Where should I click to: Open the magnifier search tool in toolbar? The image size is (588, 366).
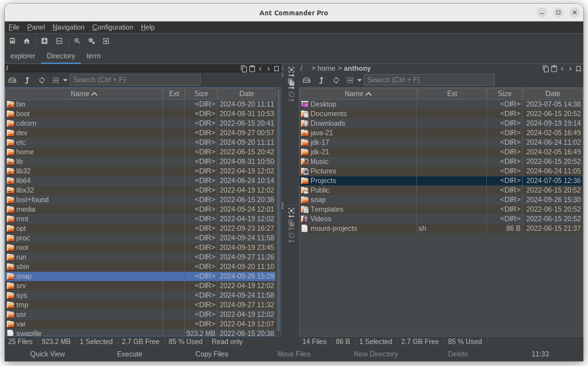tap(77, 41)
